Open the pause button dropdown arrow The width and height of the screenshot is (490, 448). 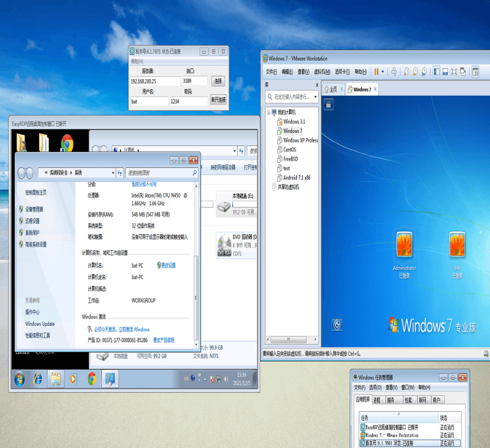tap(382, 71)
